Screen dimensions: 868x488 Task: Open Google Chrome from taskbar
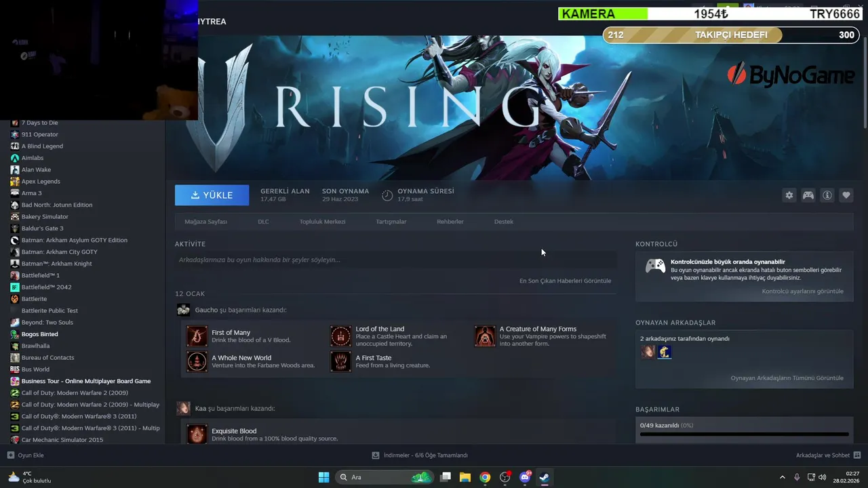(485, 477)
